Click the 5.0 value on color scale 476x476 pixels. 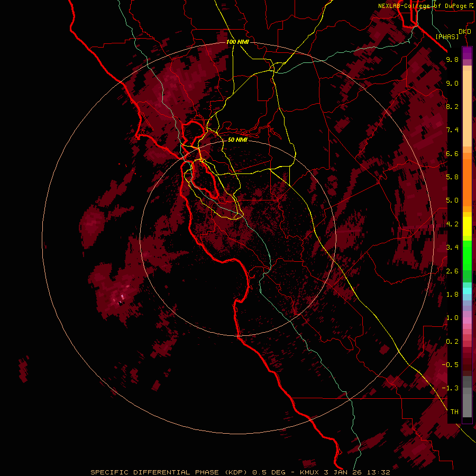click(452, 200)
